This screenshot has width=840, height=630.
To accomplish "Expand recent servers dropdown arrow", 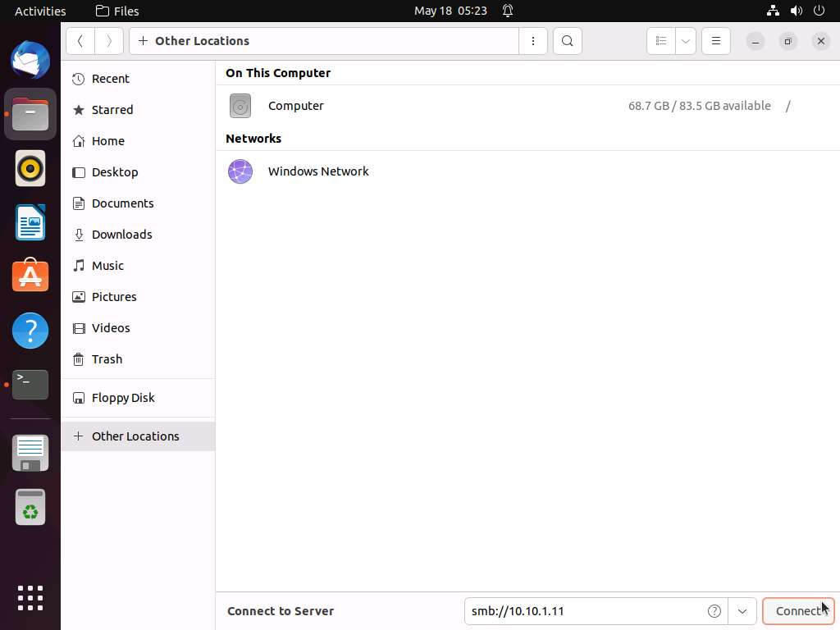I will pos(742,611).
